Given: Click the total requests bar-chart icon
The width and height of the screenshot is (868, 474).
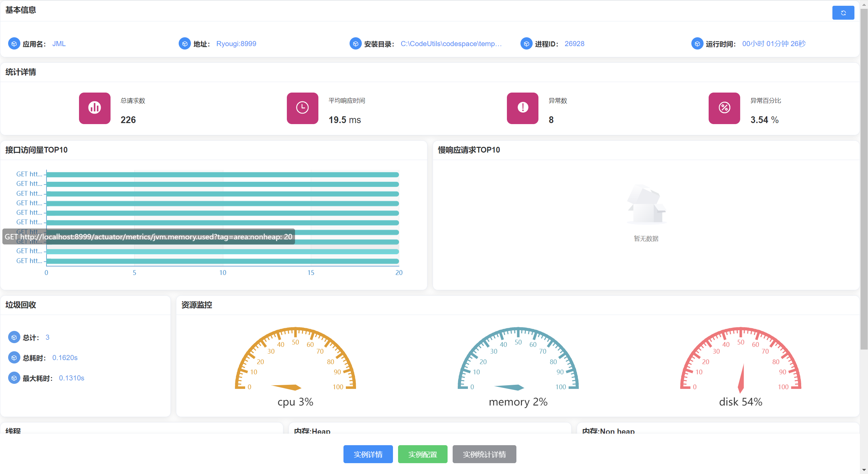Looking at the screenshot, I should click(95, 108).
